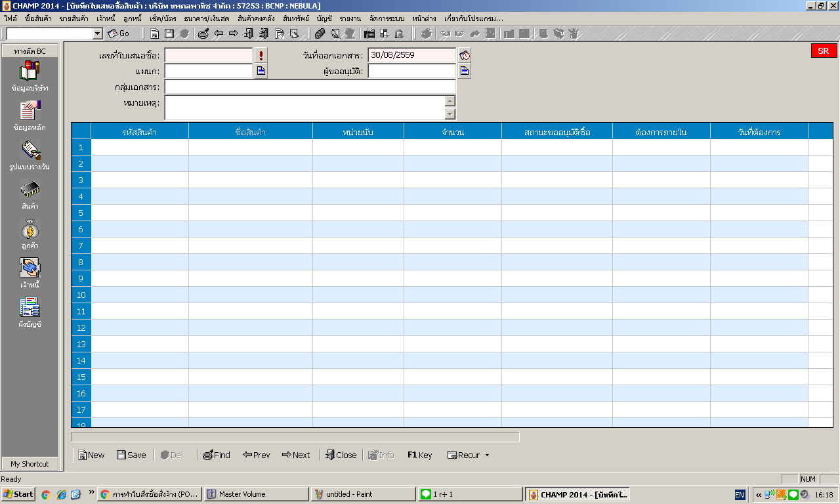Open the เจ้าหนี้ menu

(105, 18)
